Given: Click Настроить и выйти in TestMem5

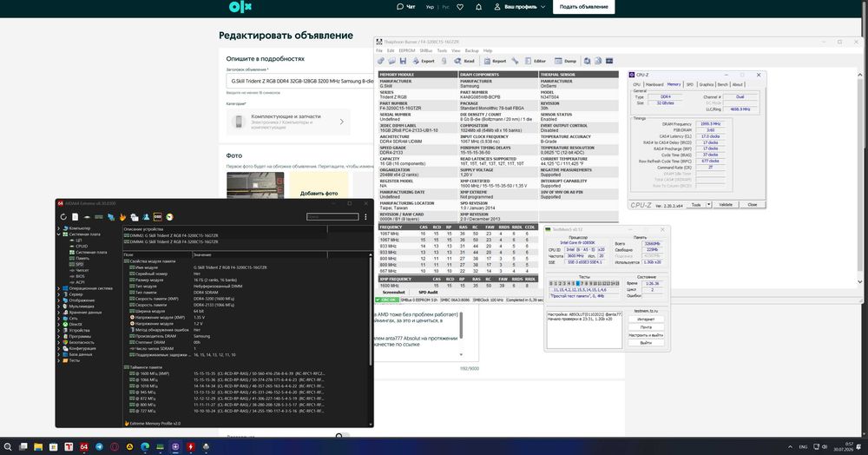Looking at the screenshot, I should [x=646, y=335].
